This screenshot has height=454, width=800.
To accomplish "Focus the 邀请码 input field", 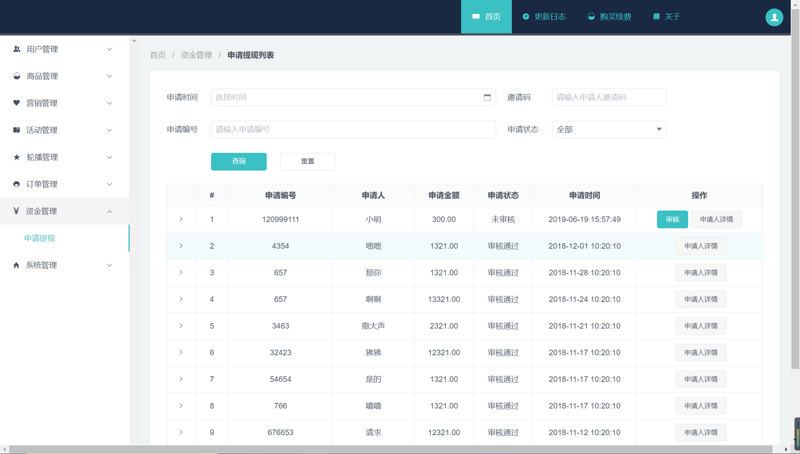I will 609,97.
